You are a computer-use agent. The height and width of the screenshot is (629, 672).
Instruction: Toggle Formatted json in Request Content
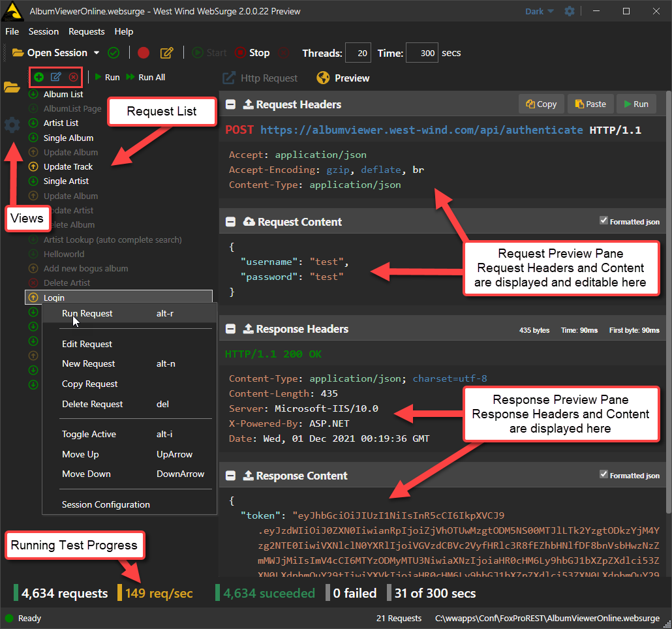pos(603,221)
